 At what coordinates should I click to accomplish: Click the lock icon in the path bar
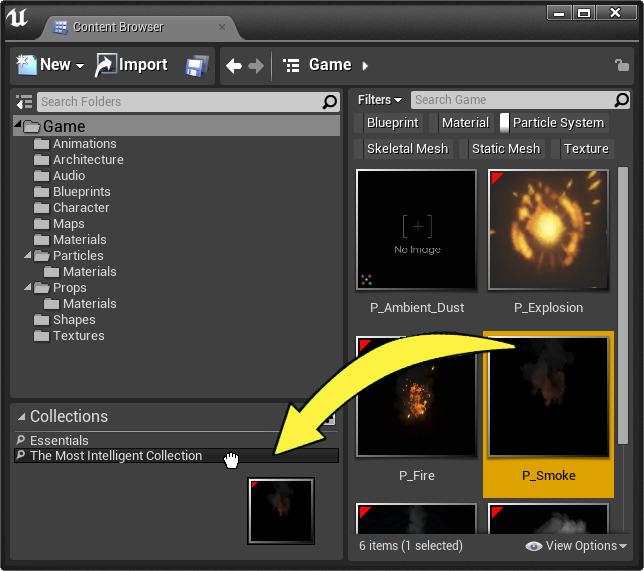point(621,66)
